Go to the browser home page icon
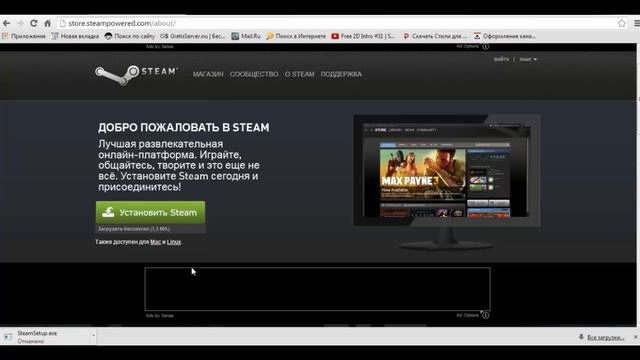This screenshot has width=640, height=360. point(47,23)
